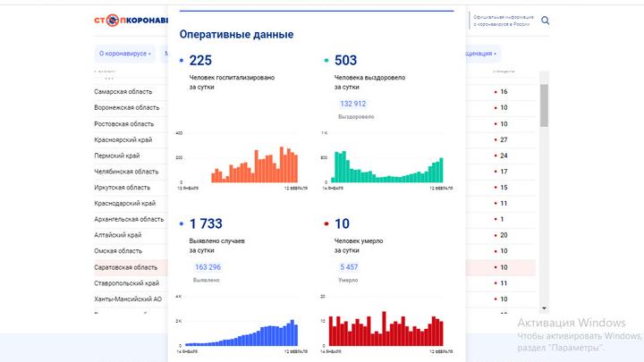This screenshot has width=644, height=362.
Task: Open the partially hidden Вакцинация dropdown menu
Action: coord(481,54)
